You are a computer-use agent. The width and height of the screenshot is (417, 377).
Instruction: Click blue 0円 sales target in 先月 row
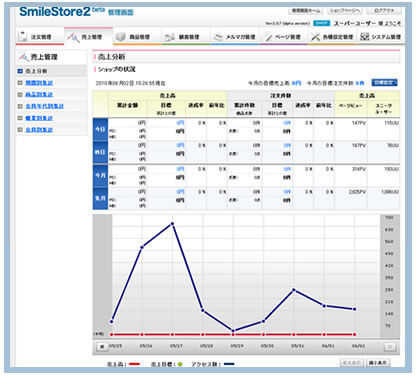click(180, 192)
